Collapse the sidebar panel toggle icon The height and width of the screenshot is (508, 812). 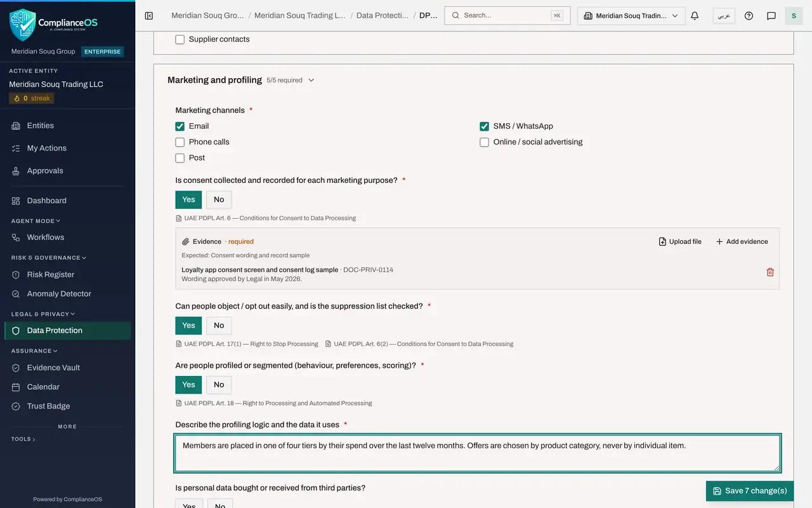click(149, 16)
